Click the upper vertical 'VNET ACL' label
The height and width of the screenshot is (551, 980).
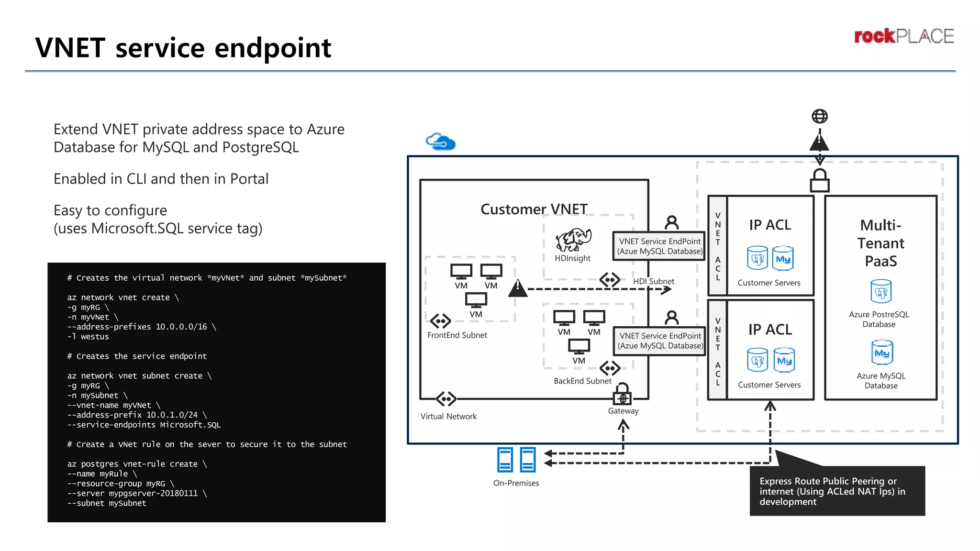coord(718,246)
